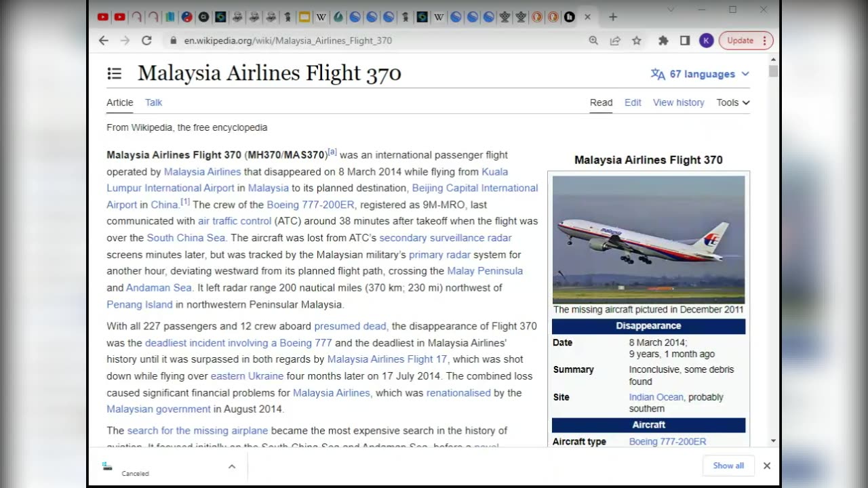Click the Update button in Chrome
The image size is (868, 488).
(740, 41)
